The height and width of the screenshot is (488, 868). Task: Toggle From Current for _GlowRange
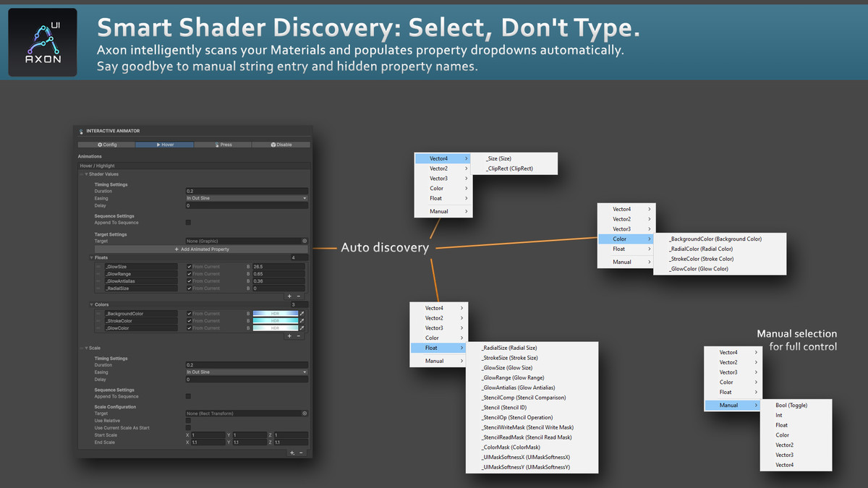(190, 274)
